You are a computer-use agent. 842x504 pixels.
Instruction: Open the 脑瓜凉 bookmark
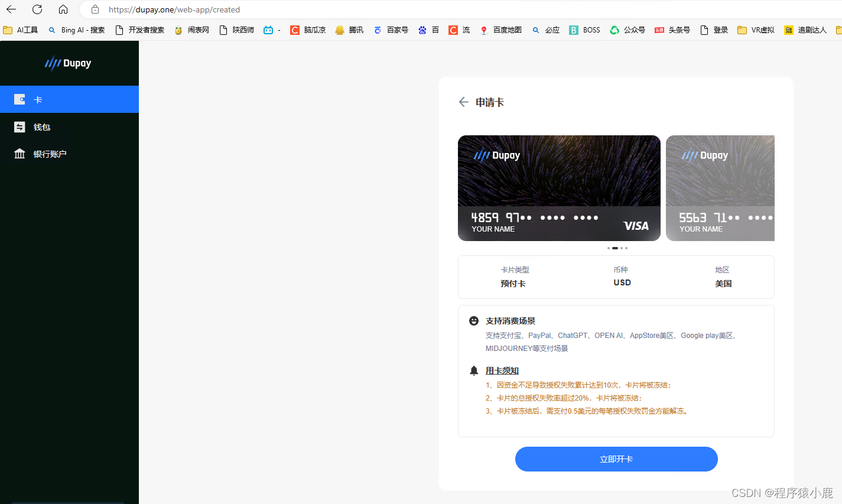308,30
